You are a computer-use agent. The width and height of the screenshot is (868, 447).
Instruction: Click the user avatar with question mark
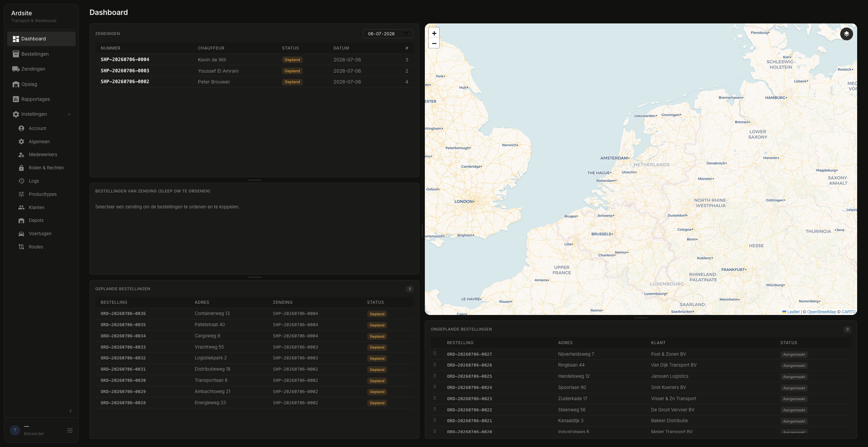coord(15,430)
